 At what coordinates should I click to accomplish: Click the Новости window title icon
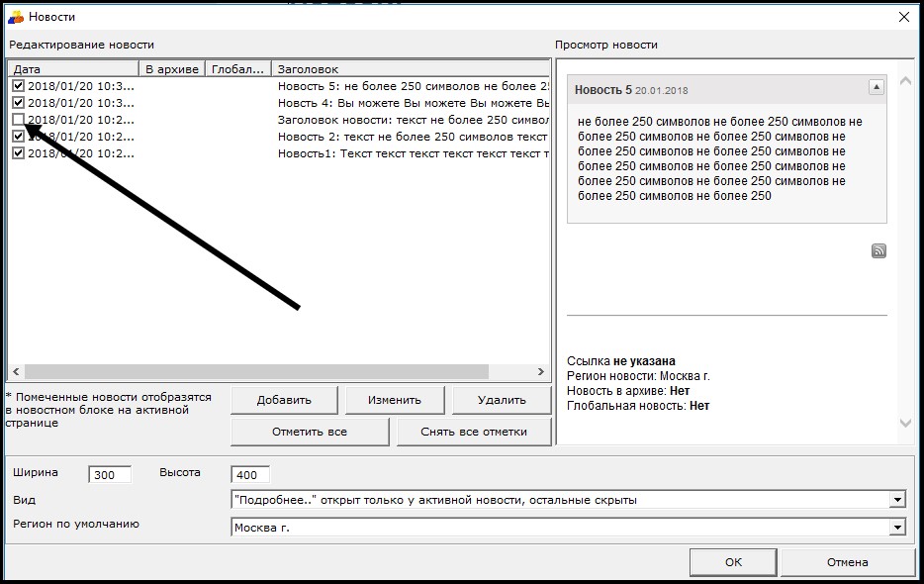pyautogui.click(x=16, y=17)
